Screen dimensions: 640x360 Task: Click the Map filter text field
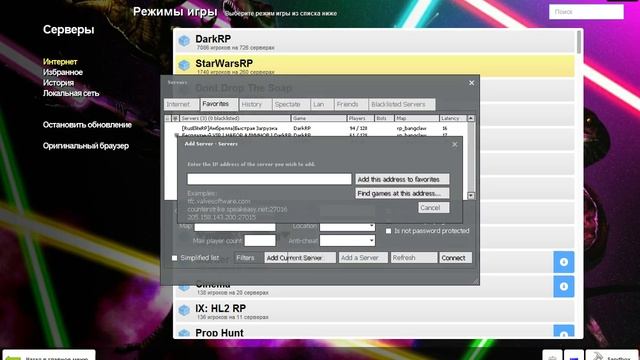tap(235, 227)
